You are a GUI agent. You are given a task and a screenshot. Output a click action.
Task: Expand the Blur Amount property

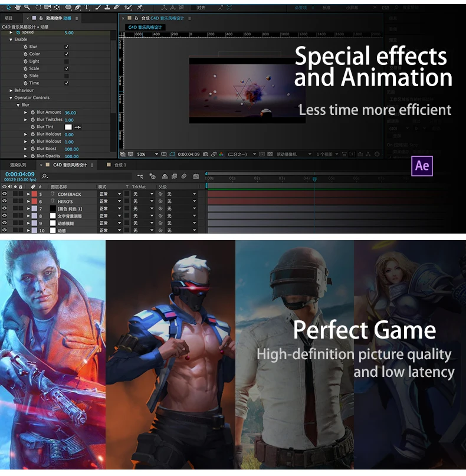(26, 112)
